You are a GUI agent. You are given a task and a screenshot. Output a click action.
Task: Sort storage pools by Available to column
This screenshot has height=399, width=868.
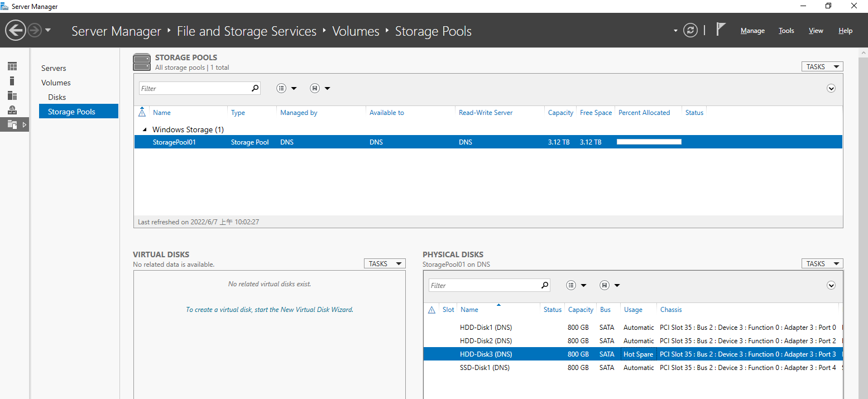[387, 113]
